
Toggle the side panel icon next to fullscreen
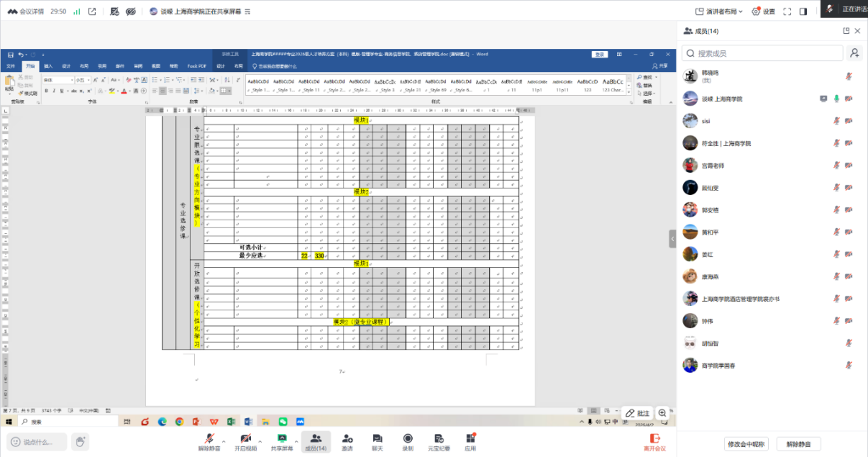[x=803, y=11]
